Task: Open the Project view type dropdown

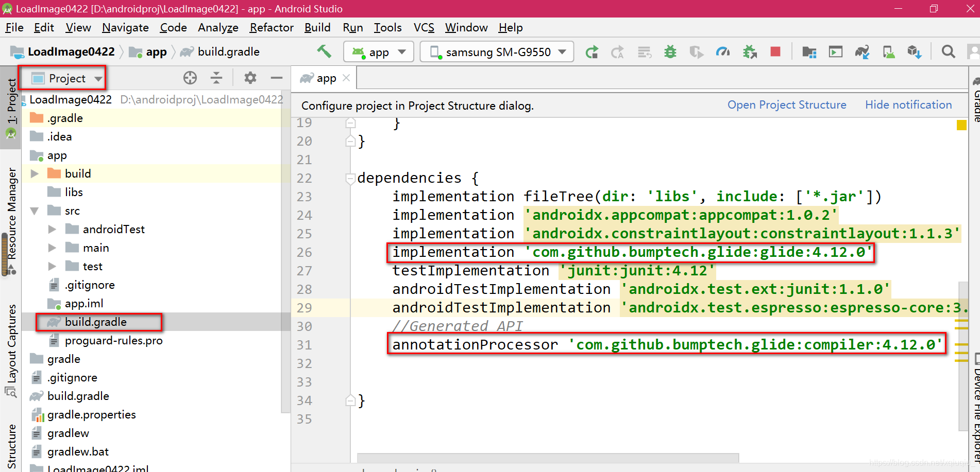Action: point(67,78)
